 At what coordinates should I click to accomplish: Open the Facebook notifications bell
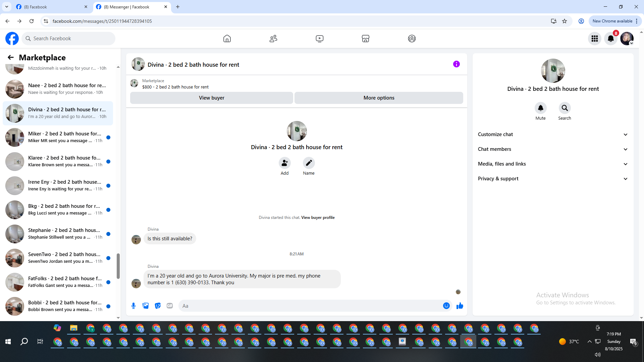(x=610, y=39)
